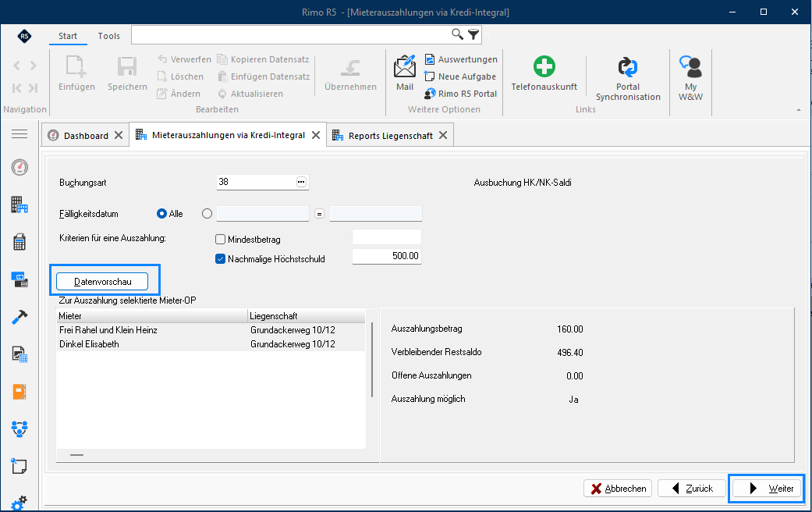812x512 pixels.
Task: Toggle the hamburger sidebar menu
Action: [20, 134]
